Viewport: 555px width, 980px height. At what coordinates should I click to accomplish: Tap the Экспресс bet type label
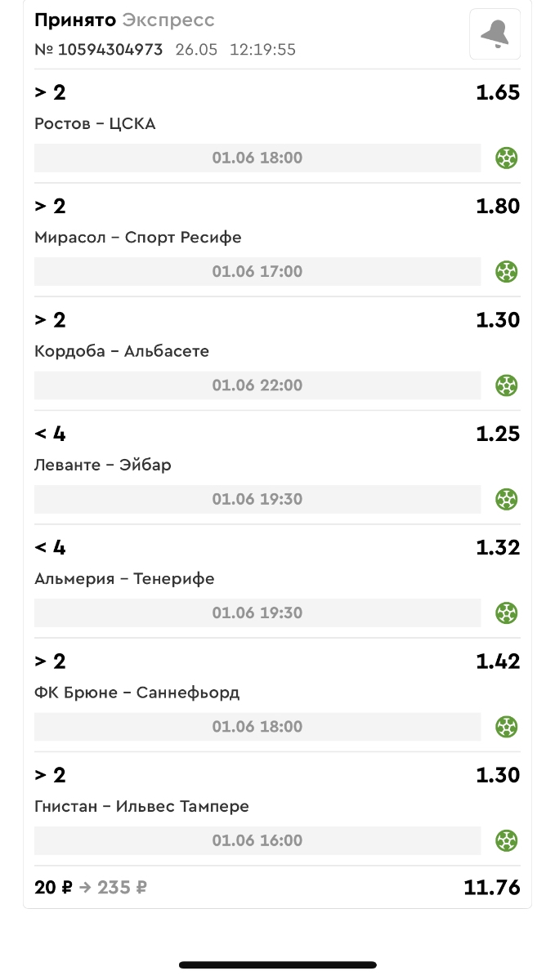(168, 20)
